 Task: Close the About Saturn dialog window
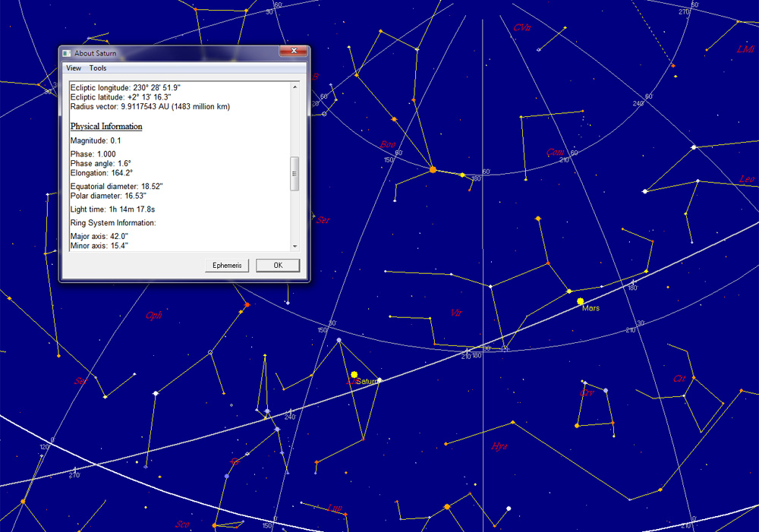[292, 52]
